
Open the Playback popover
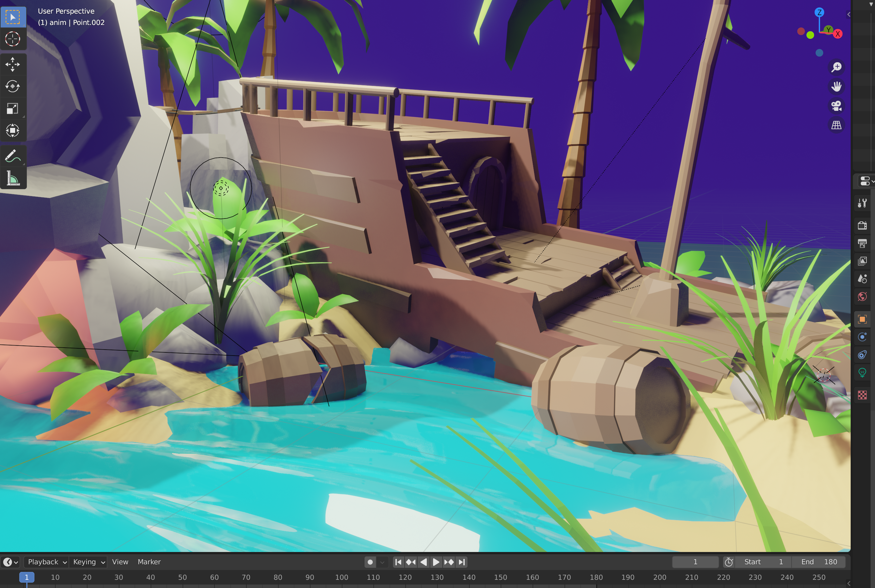coord(46,562)
